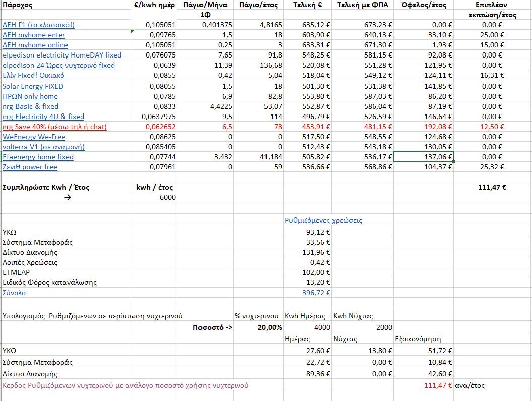Viewport: 532px width, 401px height.
Task: Open the volterra V1 (σε αναμονή) link
Action: (43, 147)
